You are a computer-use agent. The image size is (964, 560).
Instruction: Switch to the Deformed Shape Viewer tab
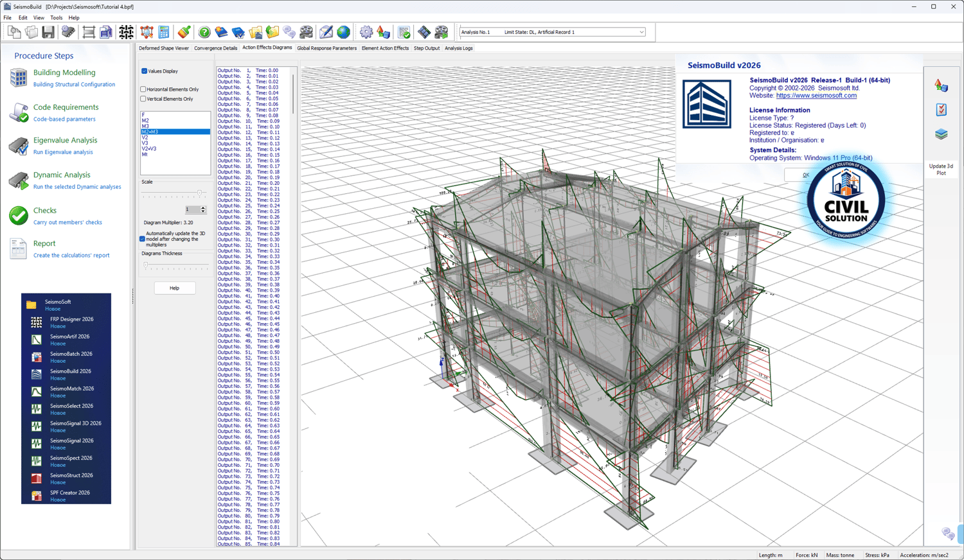(x=164, y=48)
